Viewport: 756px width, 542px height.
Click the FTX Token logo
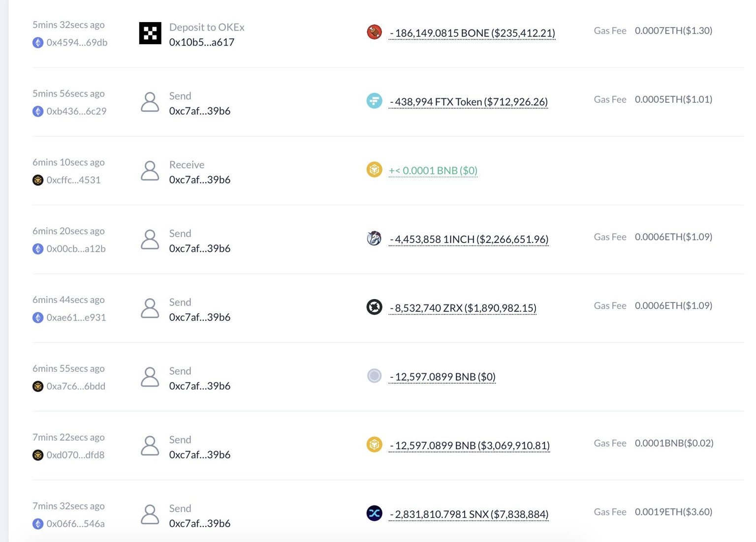coord(375,100)
